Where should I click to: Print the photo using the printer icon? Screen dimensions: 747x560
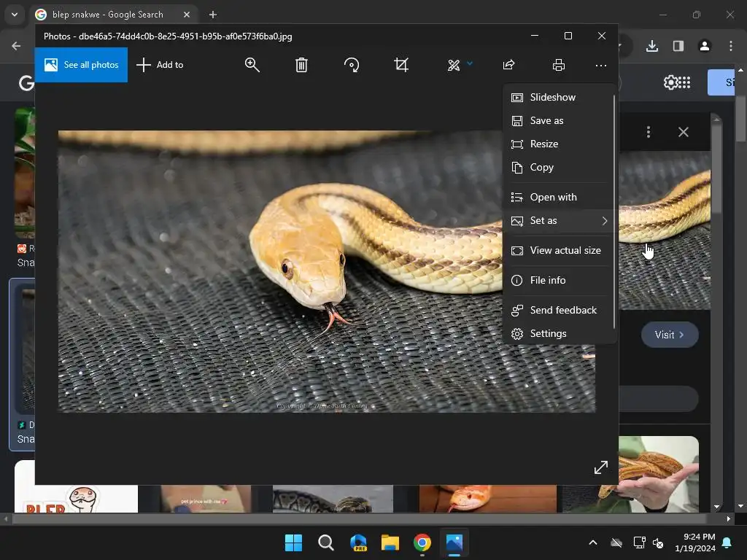(559, 65)
